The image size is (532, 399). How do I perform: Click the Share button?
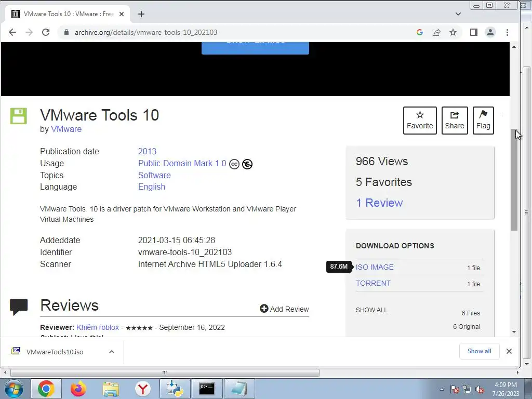click(x=455, y=121)
